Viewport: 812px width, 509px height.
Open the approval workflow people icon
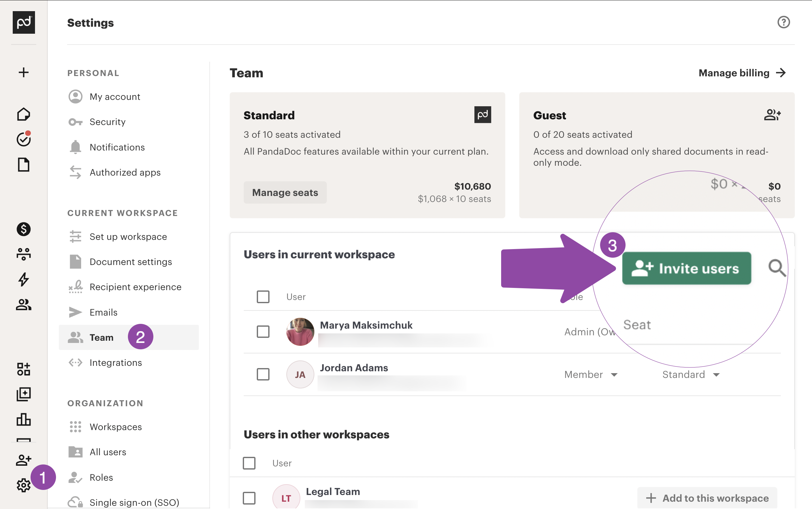pyautogui.click(x=24, y=254)
